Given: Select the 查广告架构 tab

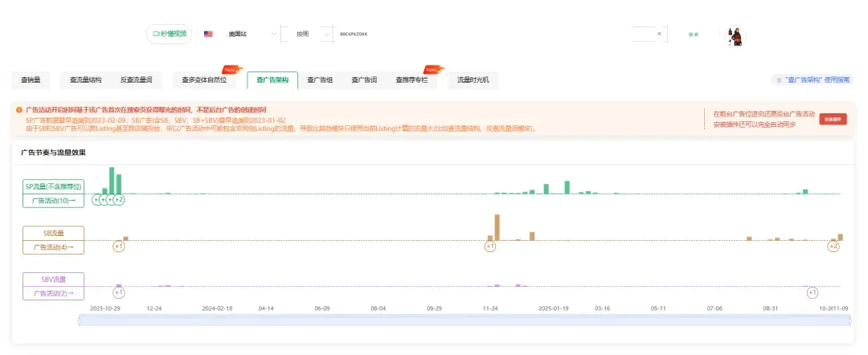Looking at the screenshot, I should tap(272, 80).
